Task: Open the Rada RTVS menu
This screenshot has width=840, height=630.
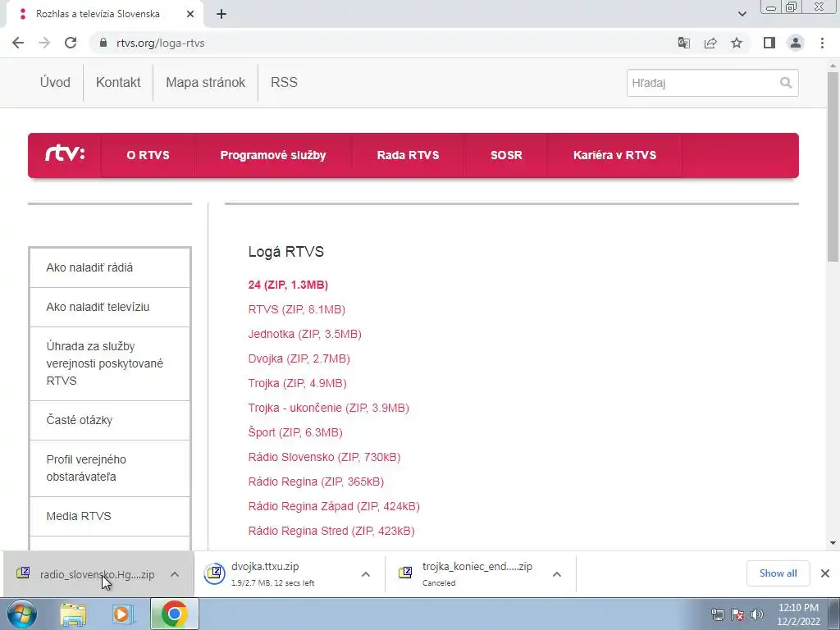Action: coord(409,155)
